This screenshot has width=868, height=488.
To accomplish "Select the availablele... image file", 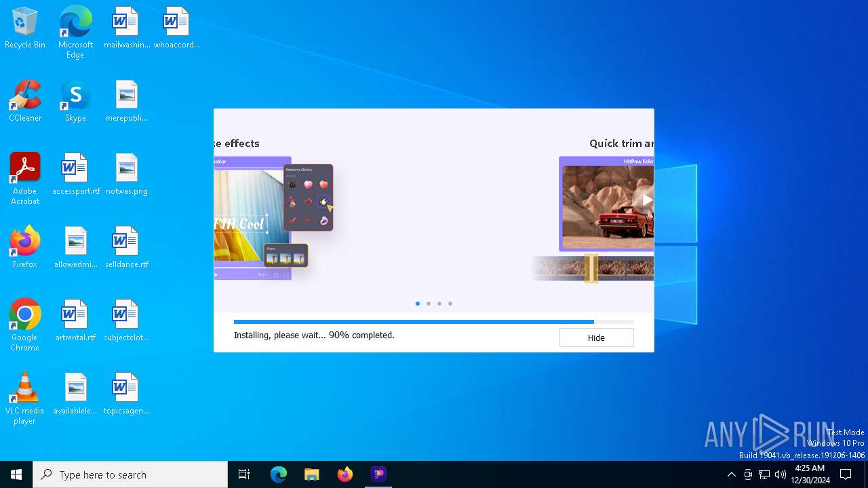I will click(x=75, y=394).
